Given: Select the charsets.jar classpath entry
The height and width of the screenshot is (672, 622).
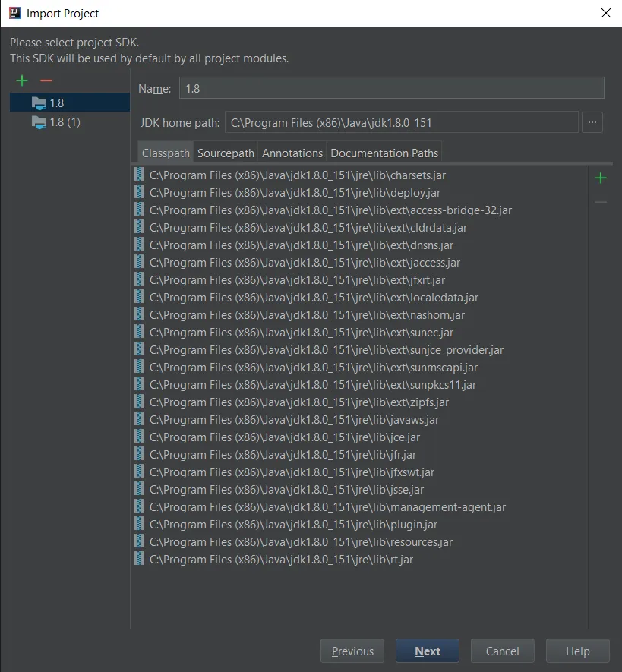Looking at the screenshot, I should 298,175.
